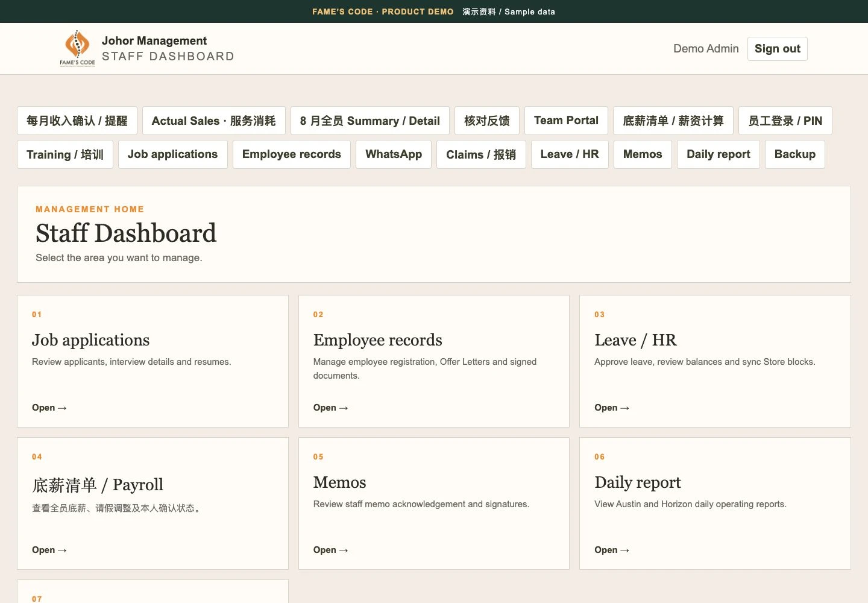The height and width of the screenshot is (603, 868).
Task: Click Open on the Employee records card
Action: click(x=331, y=408)
